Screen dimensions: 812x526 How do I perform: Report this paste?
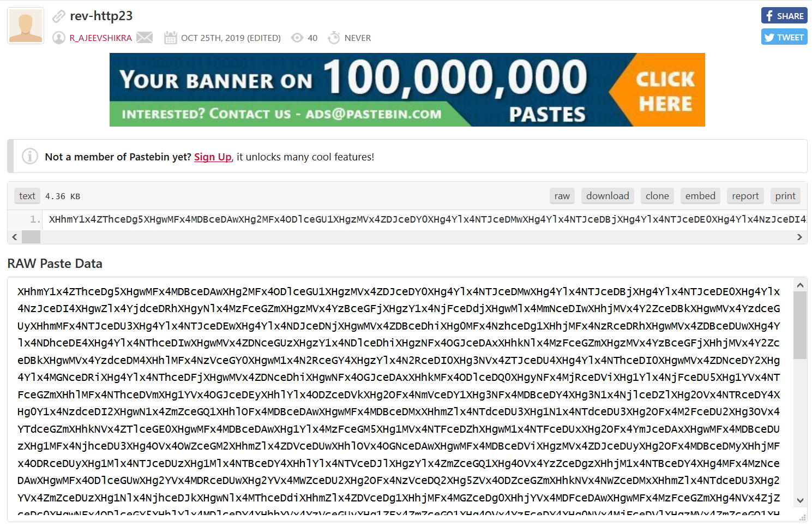point(745,196)
